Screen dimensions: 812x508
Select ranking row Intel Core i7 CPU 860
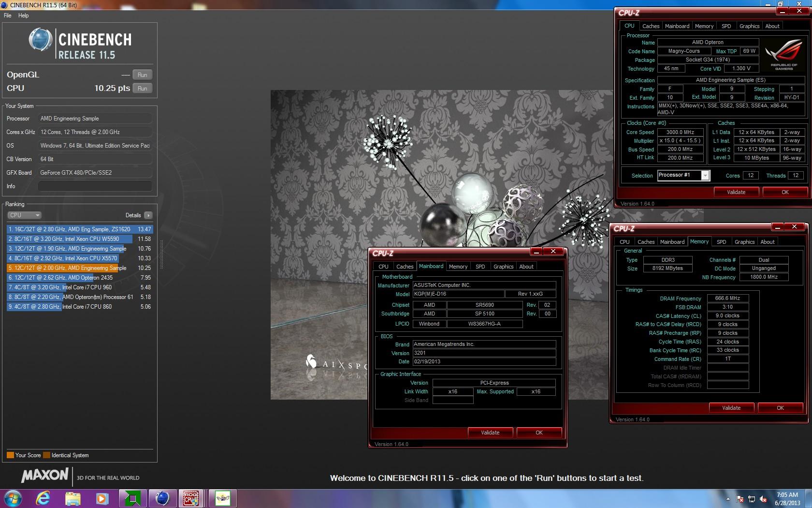[x=80, y=307]
